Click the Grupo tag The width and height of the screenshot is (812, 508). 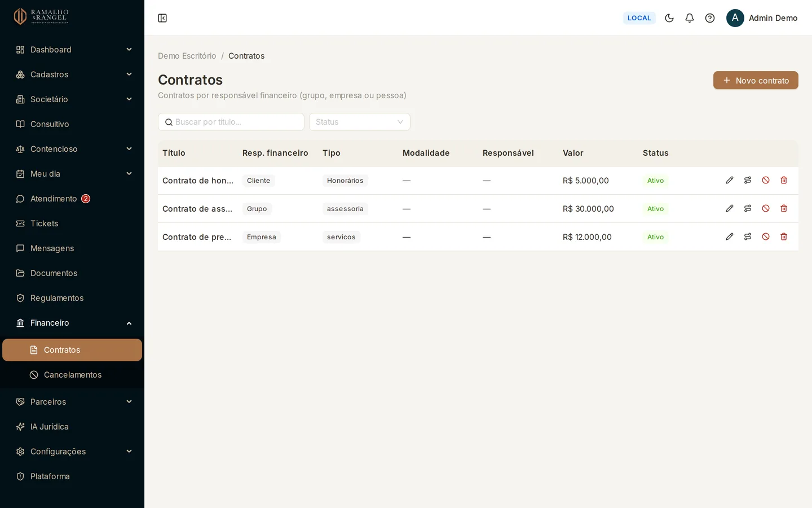point(257,209)
